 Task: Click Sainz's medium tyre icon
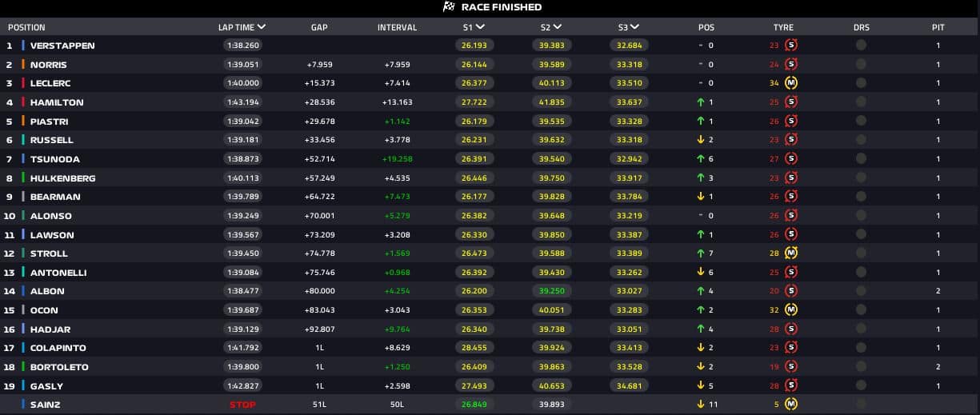click(x=790, y=405)
